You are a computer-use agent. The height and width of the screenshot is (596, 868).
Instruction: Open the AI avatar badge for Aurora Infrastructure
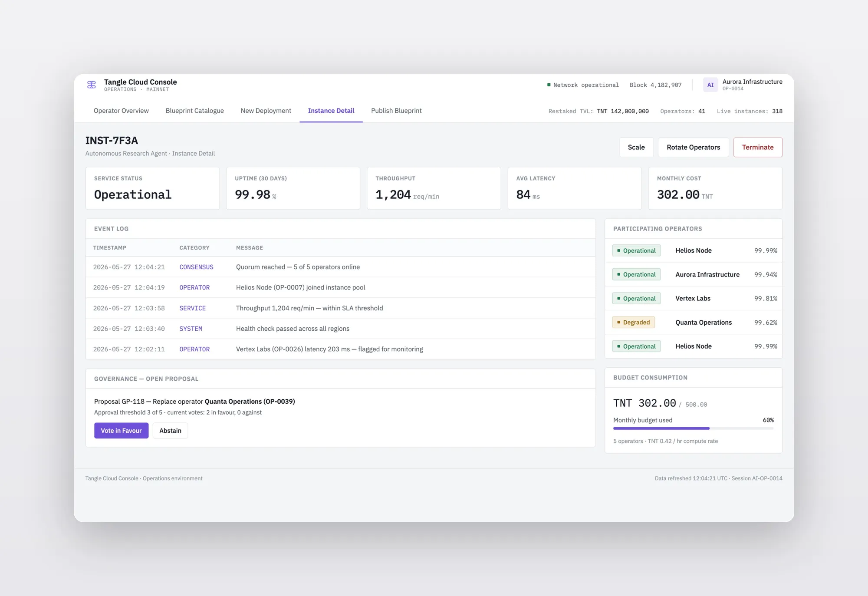point(710,85)
